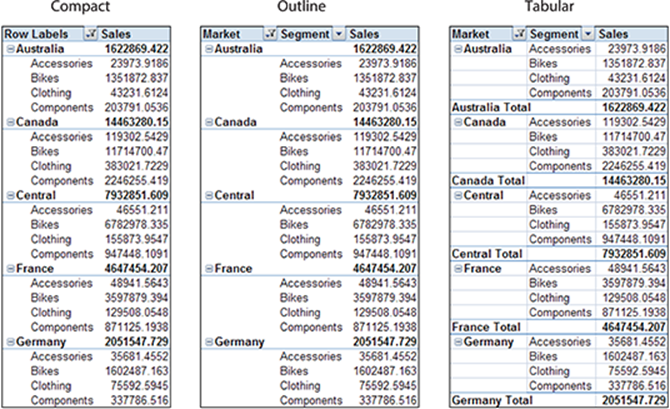Open the Market filter dropdown in Outline table

(x=270, y=34)
